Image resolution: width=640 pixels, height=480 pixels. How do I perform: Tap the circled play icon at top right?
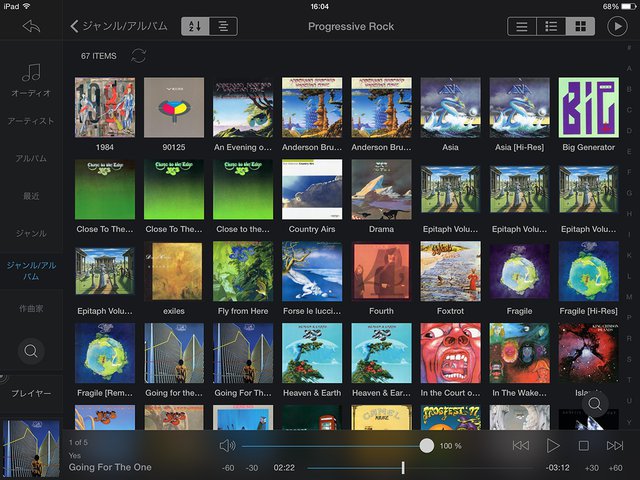(616, 26)
